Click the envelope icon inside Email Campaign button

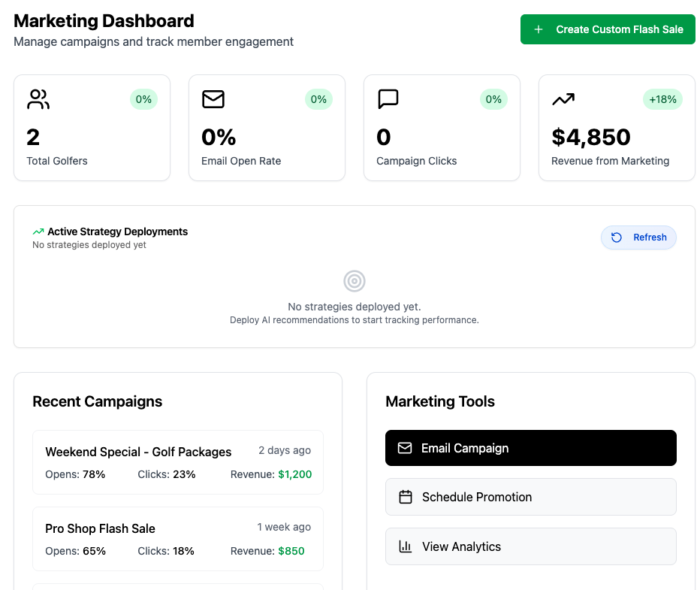tap(405, 447)
